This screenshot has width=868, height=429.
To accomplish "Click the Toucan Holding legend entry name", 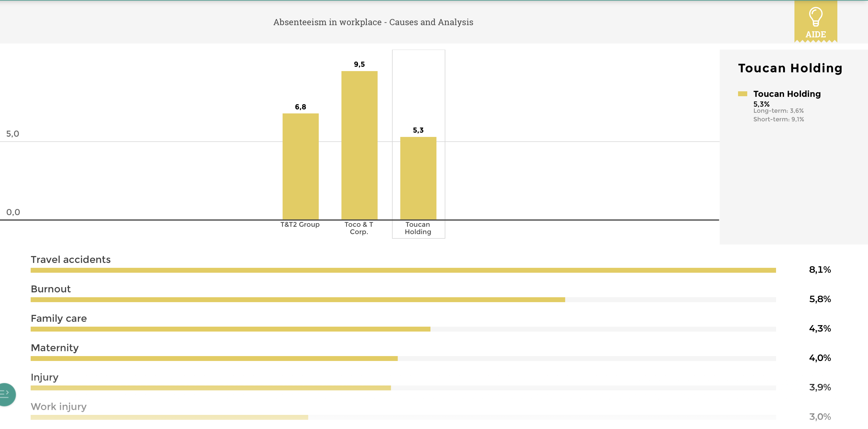I will 787,94.
